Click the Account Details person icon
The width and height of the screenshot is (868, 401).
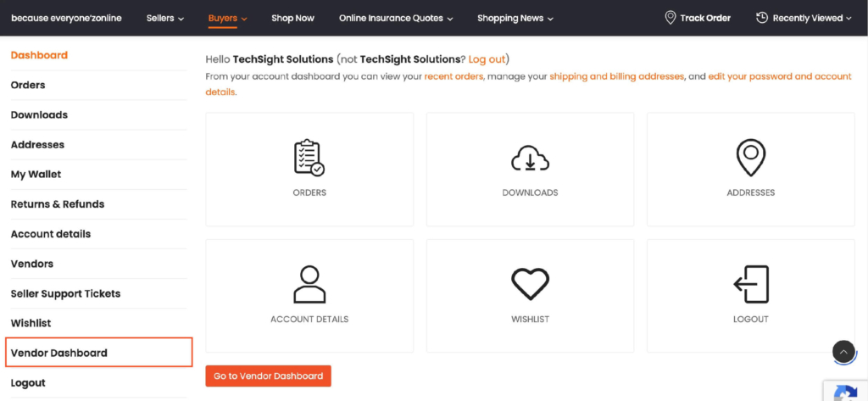(x=309, y=284)
